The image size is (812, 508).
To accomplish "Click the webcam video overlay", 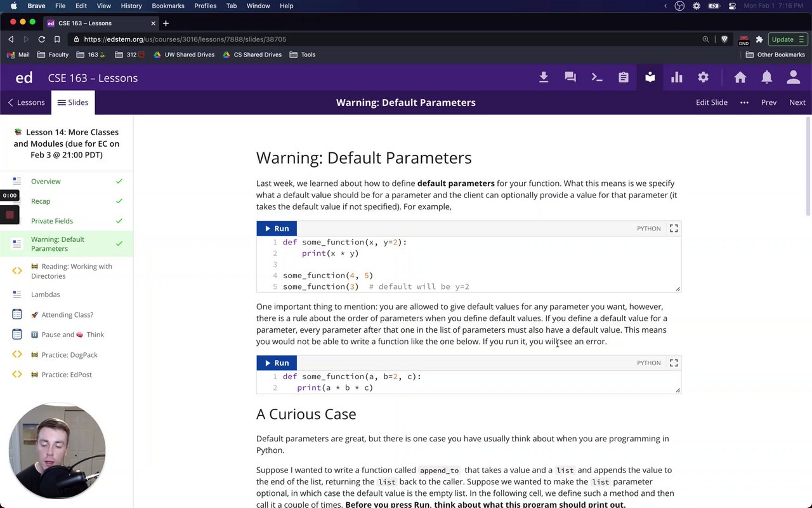I will coord(57,451).
